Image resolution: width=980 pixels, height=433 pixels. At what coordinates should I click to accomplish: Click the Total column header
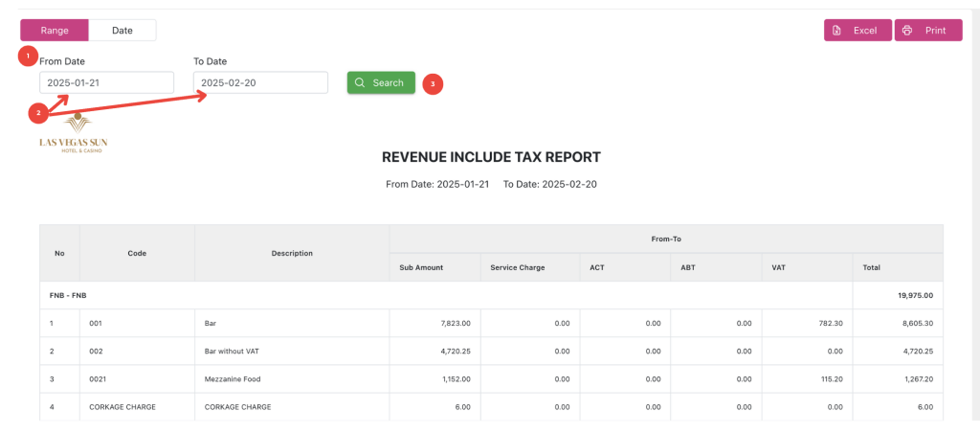pyautogui.click(x=871, y=267)
